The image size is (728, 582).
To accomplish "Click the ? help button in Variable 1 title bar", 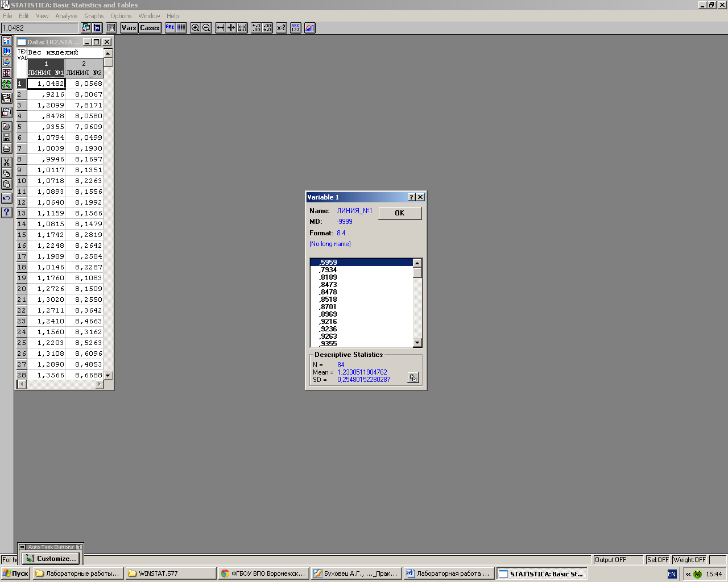I will [x=411, y=197].
